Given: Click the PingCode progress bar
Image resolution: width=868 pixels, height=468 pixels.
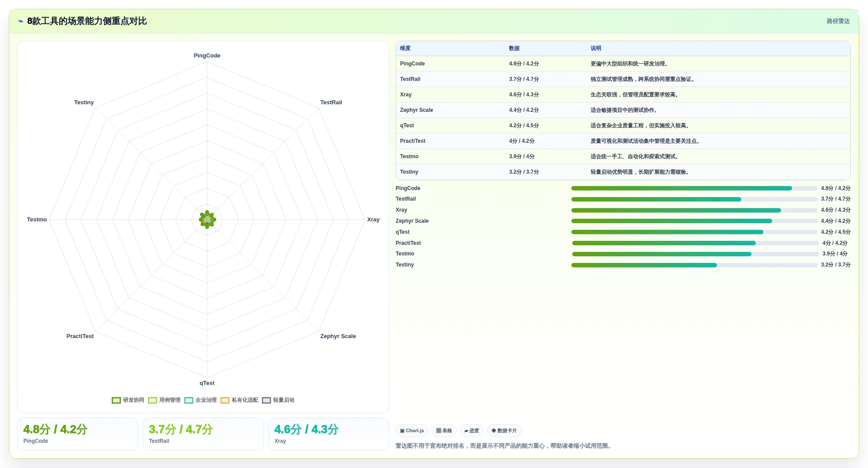Looking at the screenshot, I should click(694, 188).
